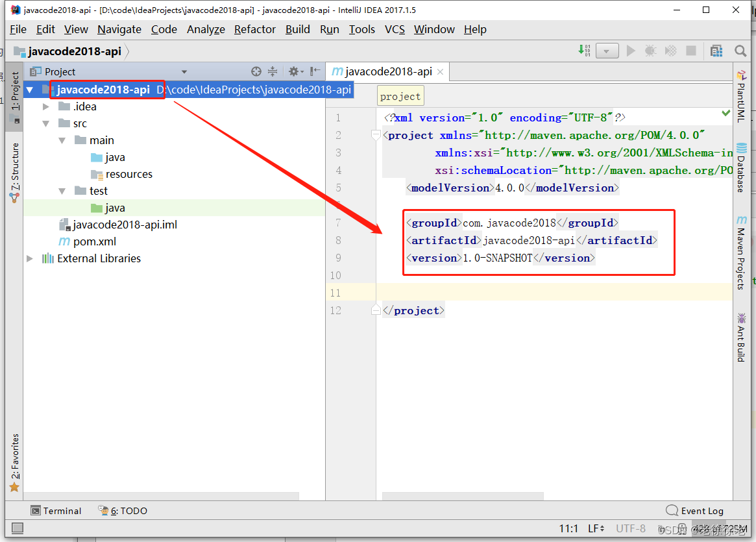Click the Debug bug icon

[x=650, y=51]
